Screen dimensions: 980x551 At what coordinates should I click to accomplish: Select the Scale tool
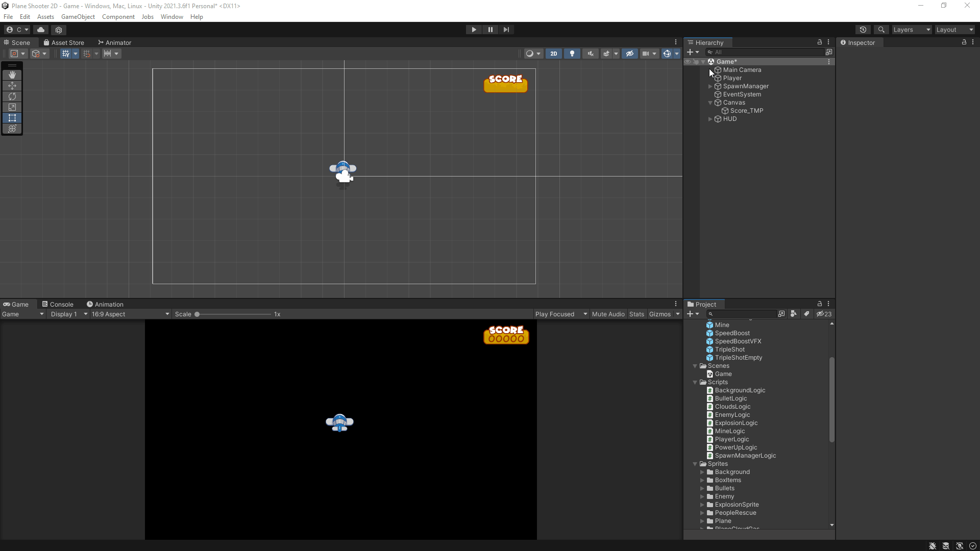click(x=12, y=107)
